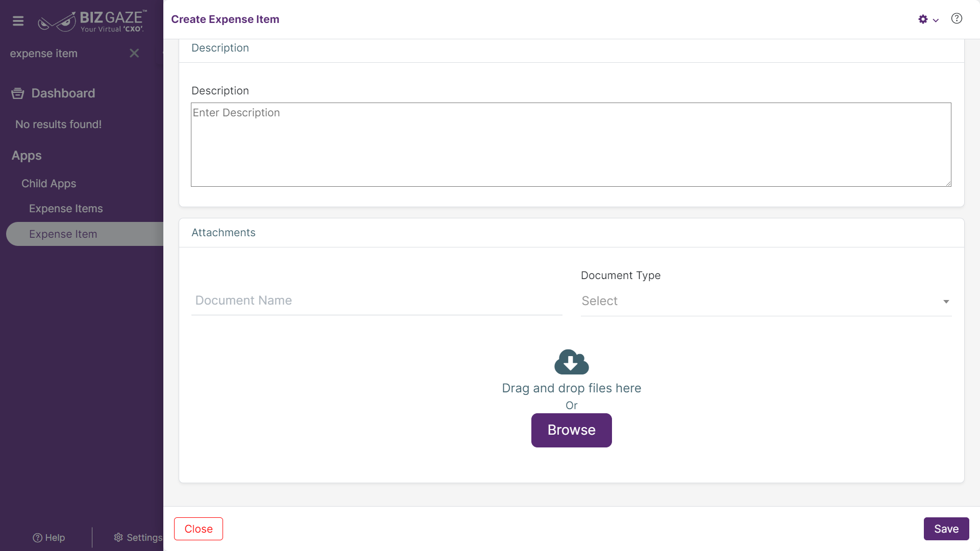This screenshot has height=551, width=980.
Task: Click the textarea resize handle corner
Action: coord(948,184)
